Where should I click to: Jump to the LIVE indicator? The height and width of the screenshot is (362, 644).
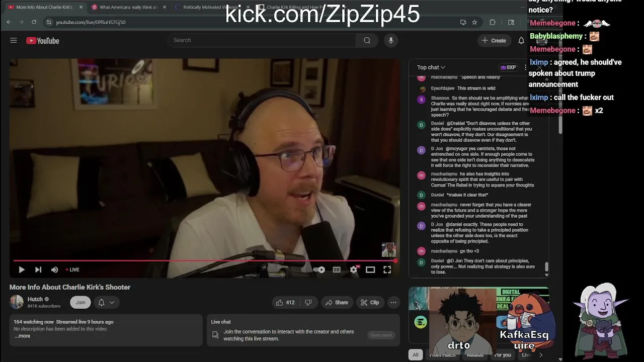click(x=72, y=270)
